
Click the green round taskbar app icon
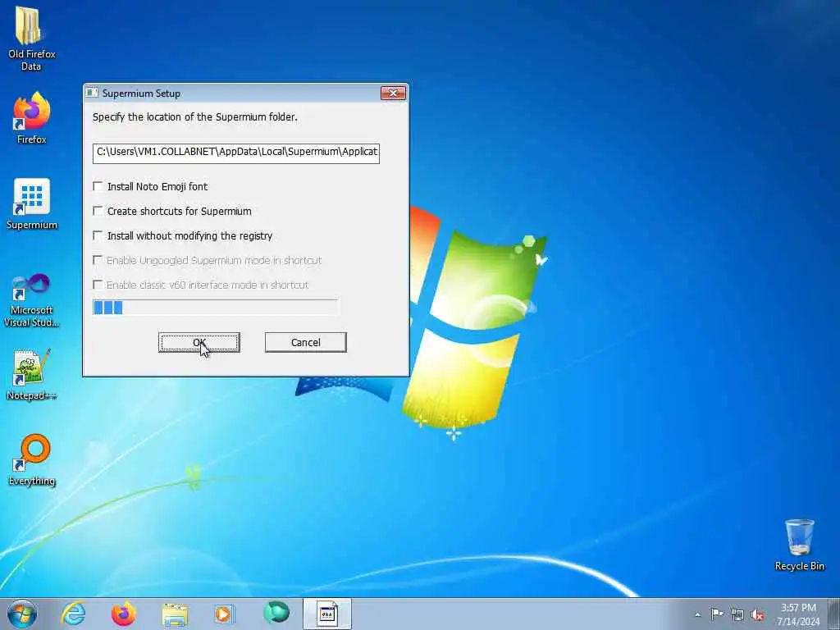[x=276, y=613]
